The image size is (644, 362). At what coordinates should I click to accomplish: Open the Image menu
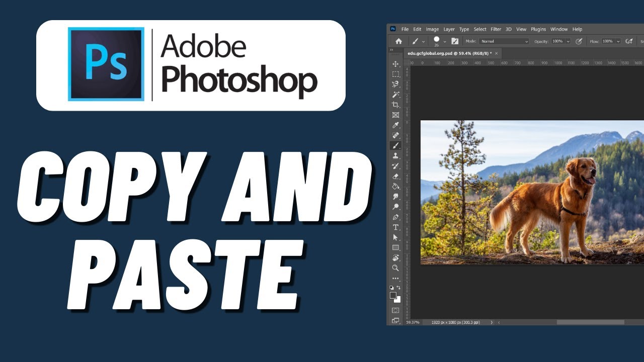click(432, 29)
